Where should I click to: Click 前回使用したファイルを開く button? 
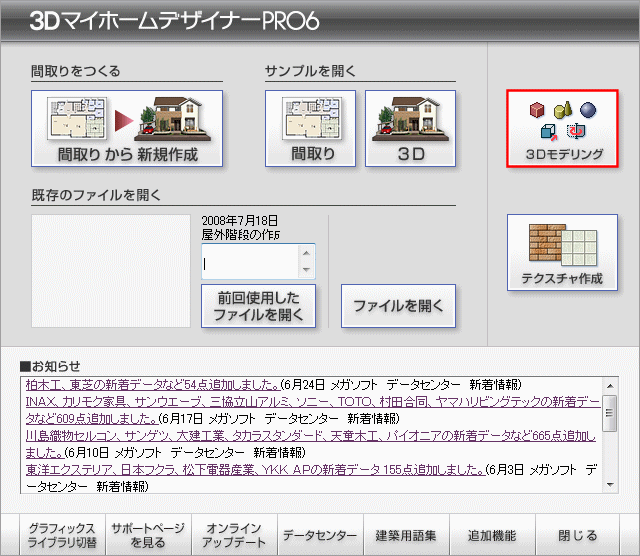pos(258,306)
